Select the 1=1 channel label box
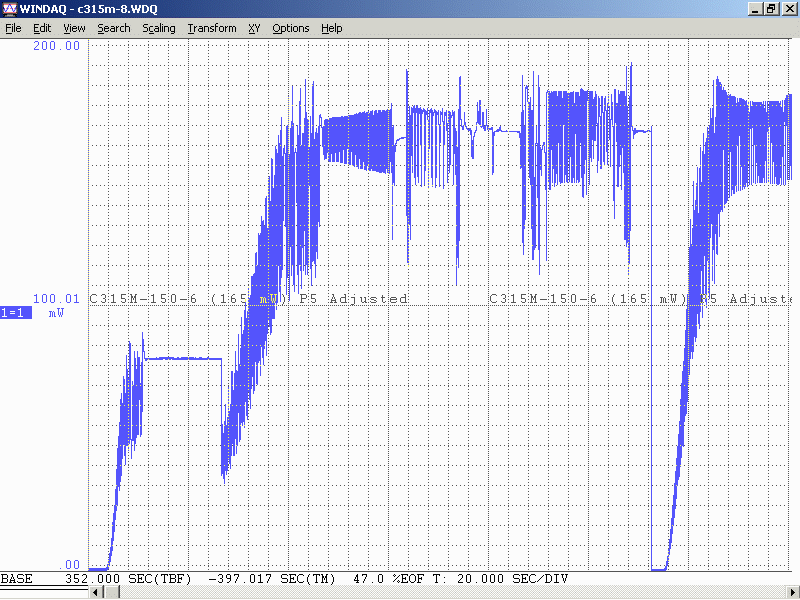The image size is (800, 600). [15, 313]
